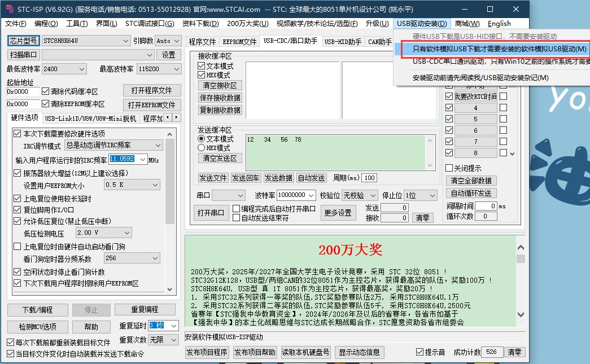The width and height of the screenshot is (590, 364).
Task: Choose 安装驱动前请先阅读我/USB驱动安装杂记(M) entry
Action: click(480, 78)
